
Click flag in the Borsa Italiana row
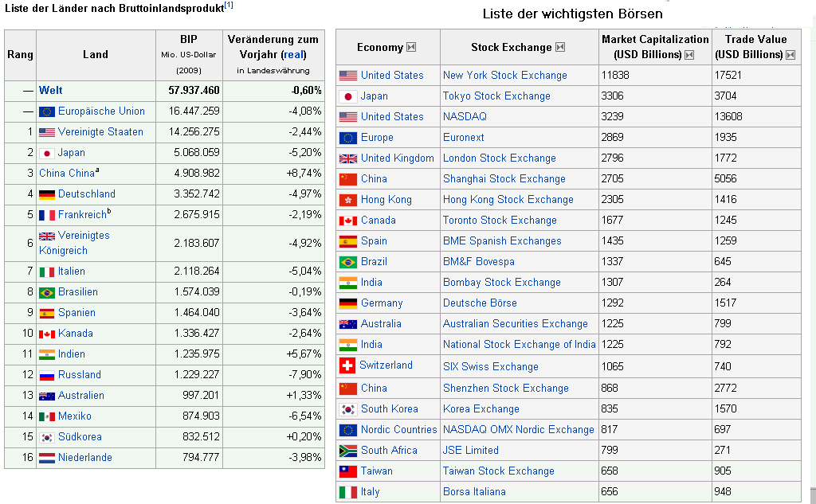[348, 492]
